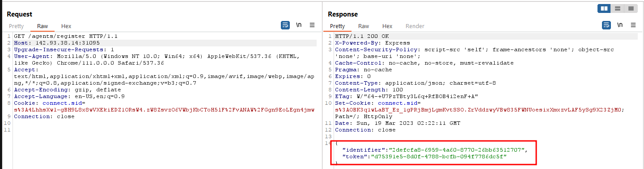Click the 'Expires: 0' response line
The height and width of the screenshot is (169, 644).
353,76
